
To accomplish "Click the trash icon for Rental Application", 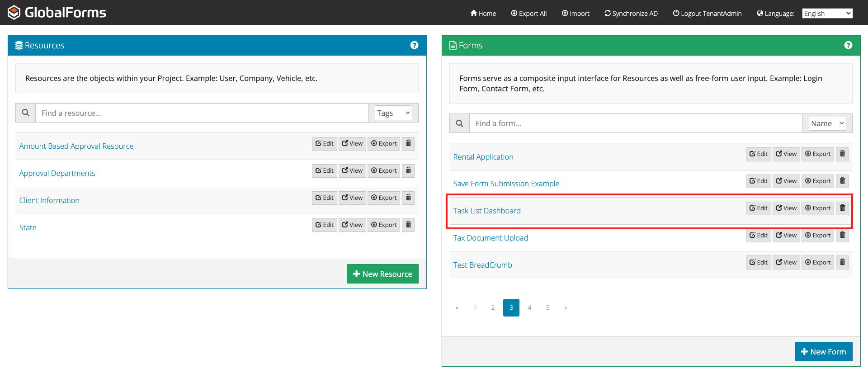I will (842, 154).
